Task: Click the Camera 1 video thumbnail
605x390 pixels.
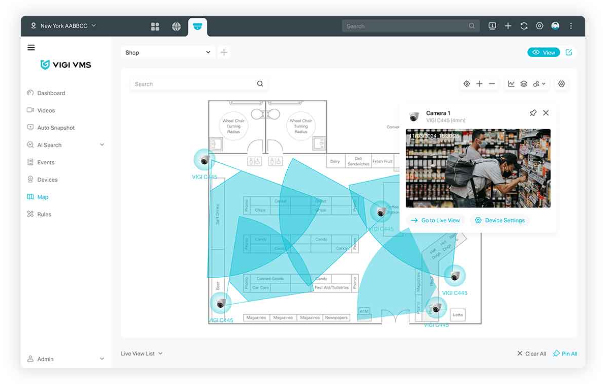Action: tap(478, 168)
